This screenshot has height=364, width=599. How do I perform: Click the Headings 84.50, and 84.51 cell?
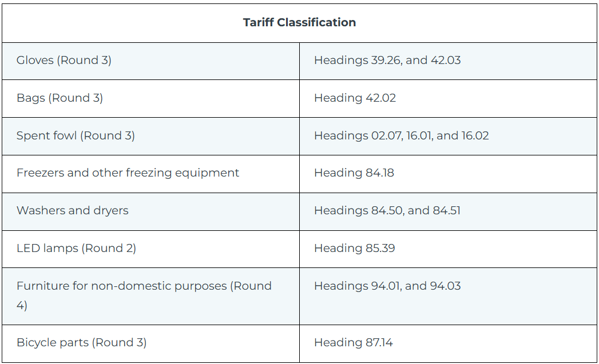tap(387, 210)
